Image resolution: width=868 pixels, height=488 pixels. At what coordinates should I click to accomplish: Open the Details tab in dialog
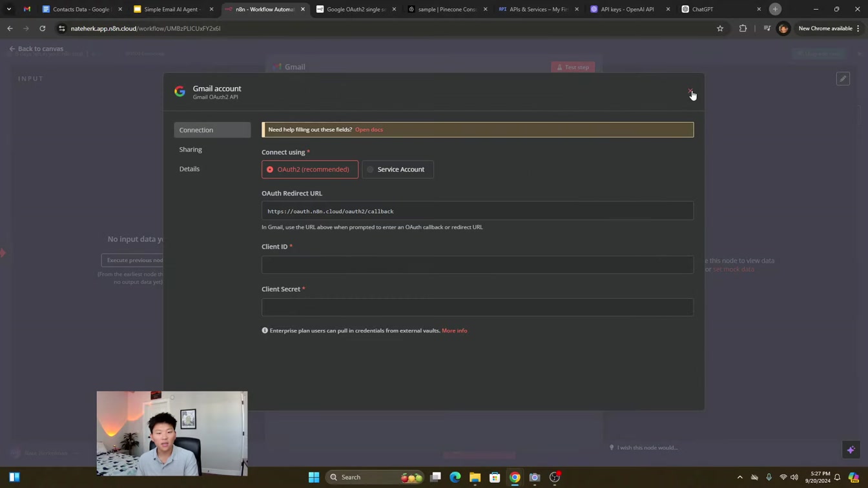(189, 168)
